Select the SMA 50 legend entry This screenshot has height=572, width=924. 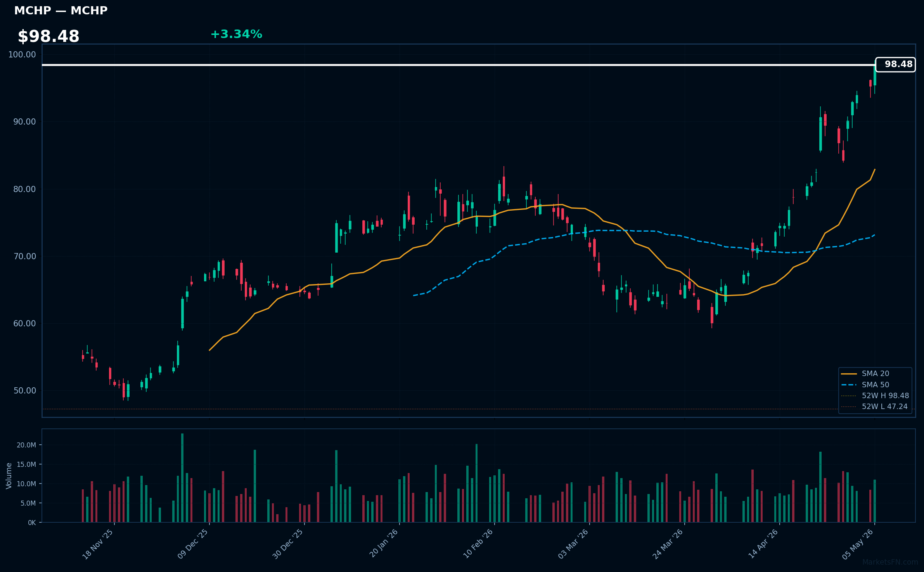pos(876,385)
